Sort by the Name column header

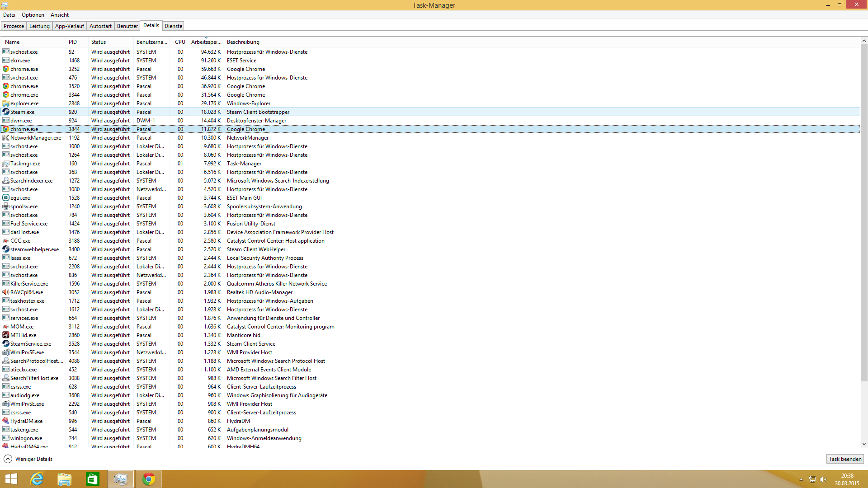pos(33,42)
